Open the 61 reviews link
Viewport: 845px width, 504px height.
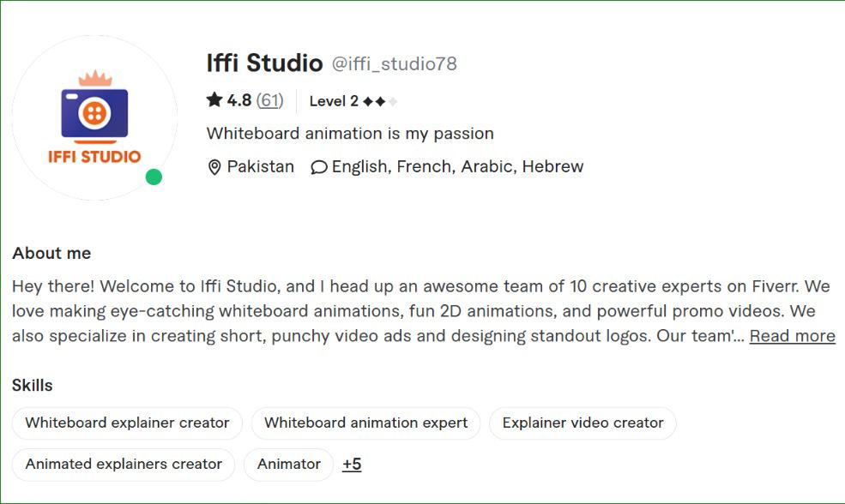tap(269, 100)
